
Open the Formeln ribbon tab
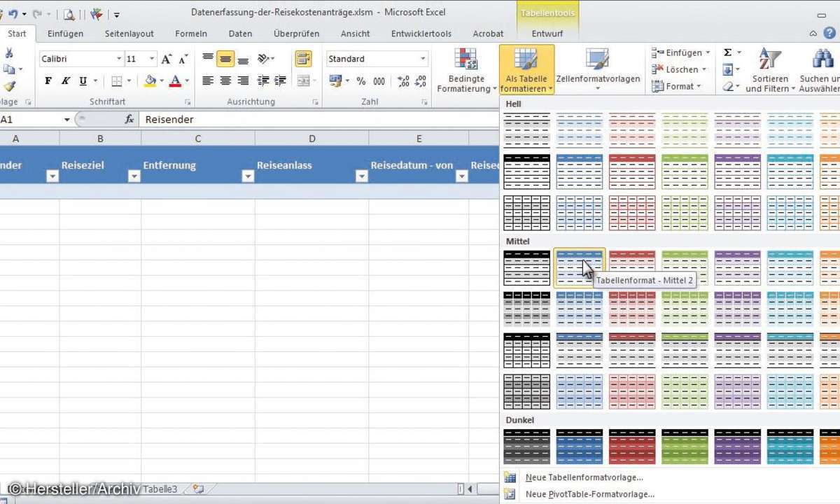[191, 34]
